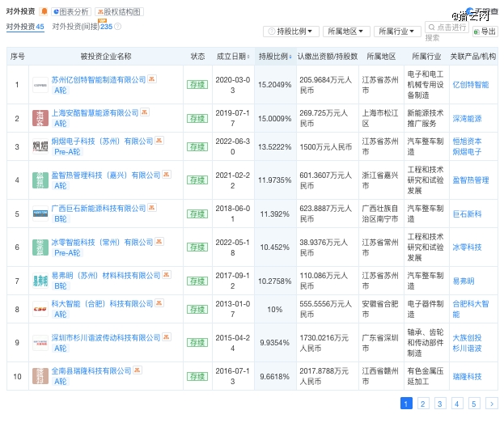This screenshot has height=427, width=504.
Task: Expand the 持股比例 filter dropdown
Action: [x=291, y=32]
